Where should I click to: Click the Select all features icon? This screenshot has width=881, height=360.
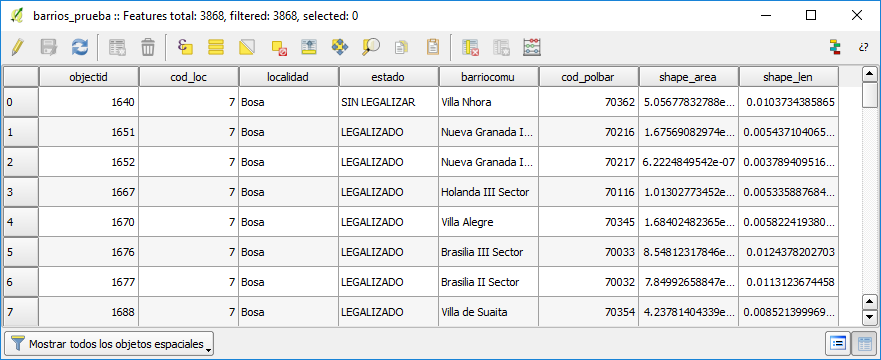[x=216, y=47]
